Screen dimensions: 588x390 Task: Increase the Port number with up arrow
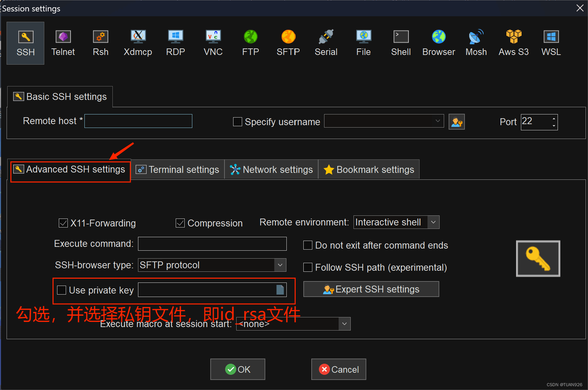(554, 119)
